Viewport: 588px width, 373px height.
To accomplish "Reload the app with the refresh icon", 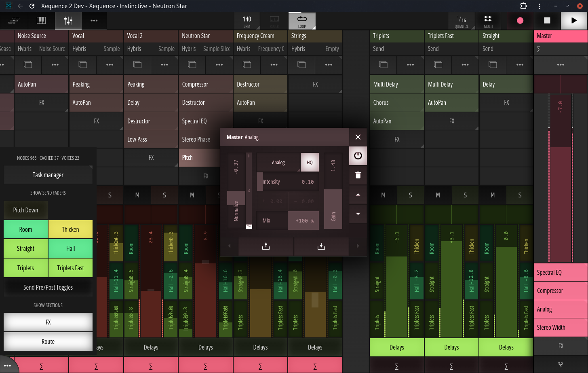I will [32, 6].
